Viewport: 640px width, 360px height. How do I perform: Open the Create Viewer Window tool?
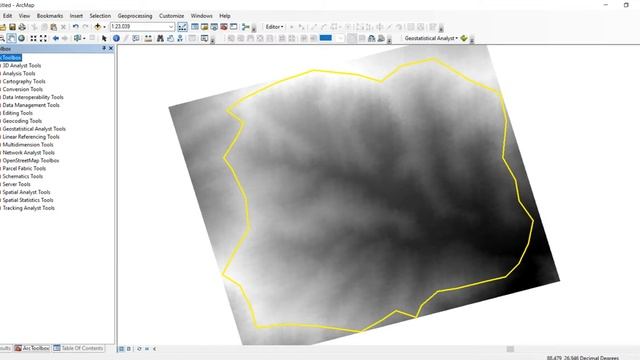[x=204, y=38]
